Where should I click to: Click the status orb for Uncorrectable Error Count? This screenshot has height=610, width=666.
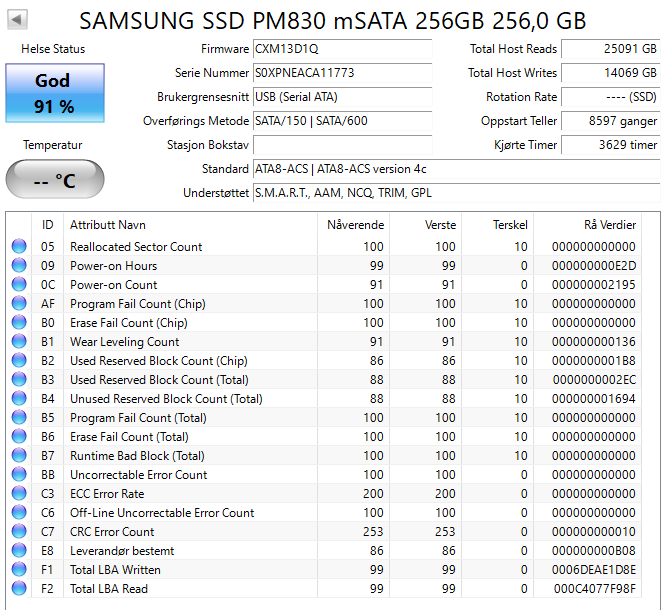[x=19, y=475]
